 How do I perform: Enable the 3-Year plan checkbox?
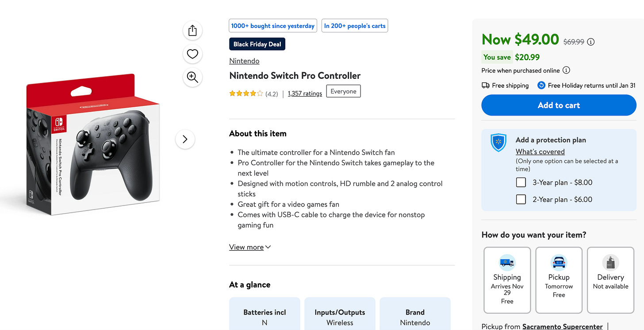pos(521,182)
